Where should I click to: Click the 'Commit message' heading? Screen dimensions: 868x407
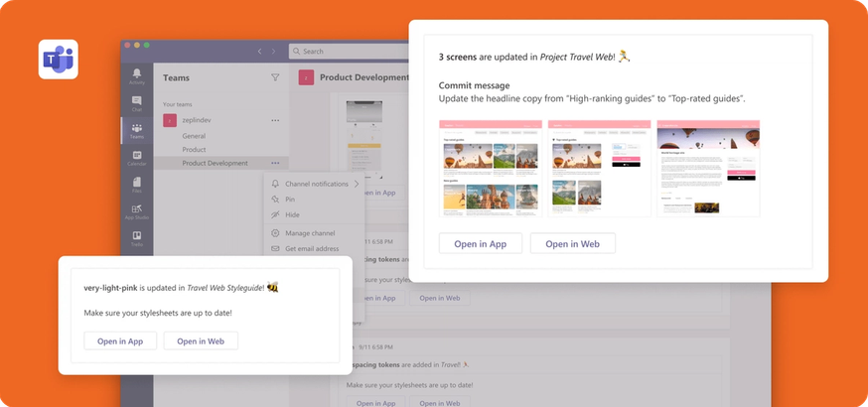475,85
